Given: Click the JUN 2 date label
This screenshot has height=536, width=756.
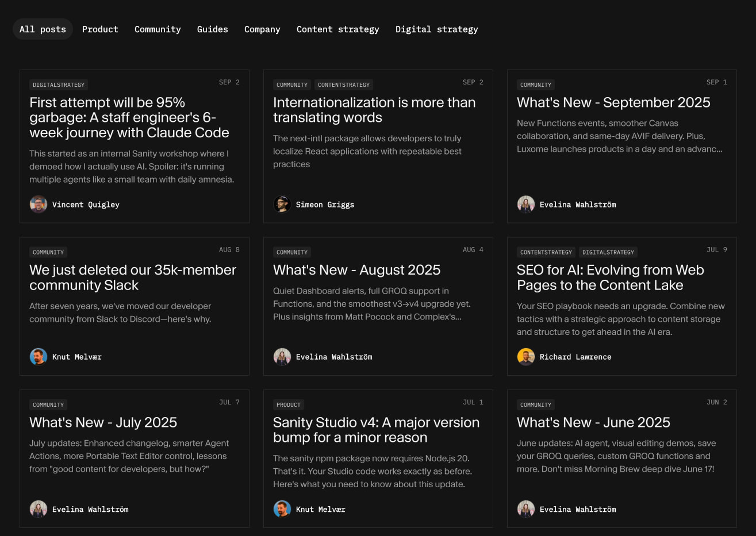Looking at the screenshot, I should coord(717,402).
